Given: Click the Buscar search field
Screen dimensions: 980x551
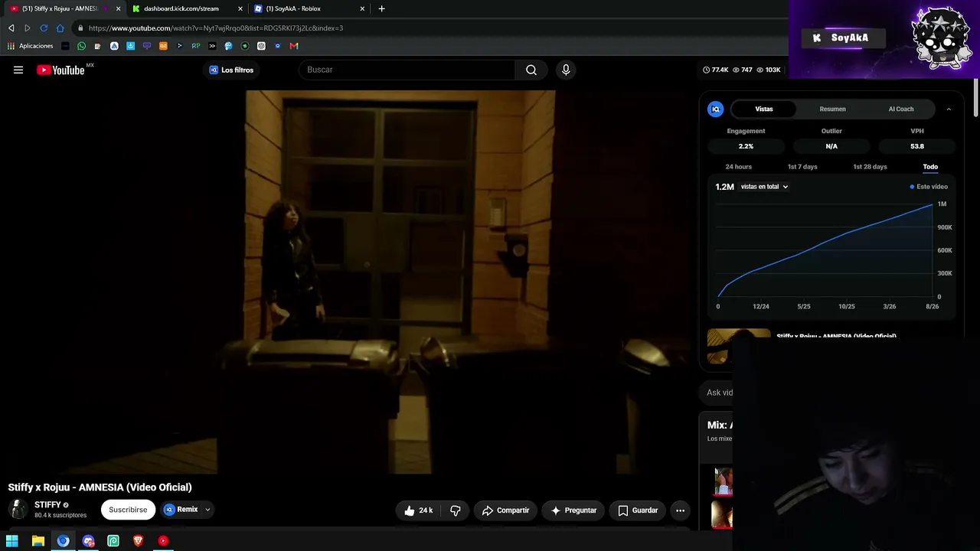Looking at the screenshot, I should pos(407,70).
